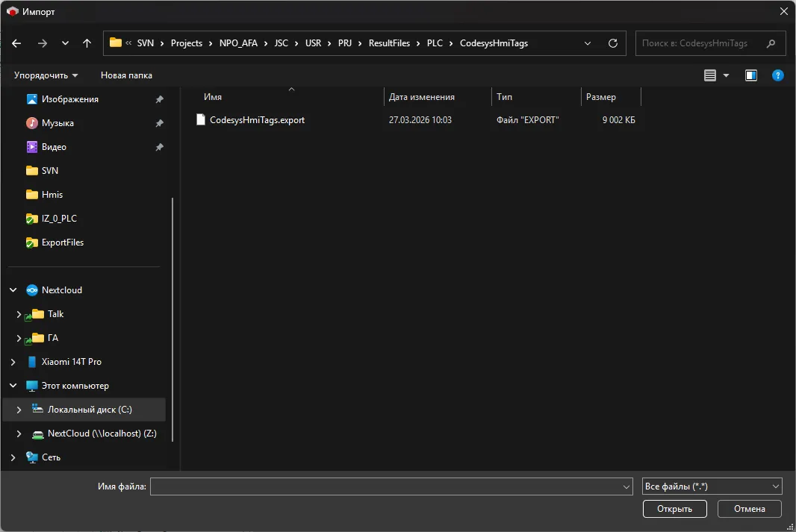Viewport: 796px width, 532px height.
Task: Expand the address bar history dropdown
Action: pos(588,43)
